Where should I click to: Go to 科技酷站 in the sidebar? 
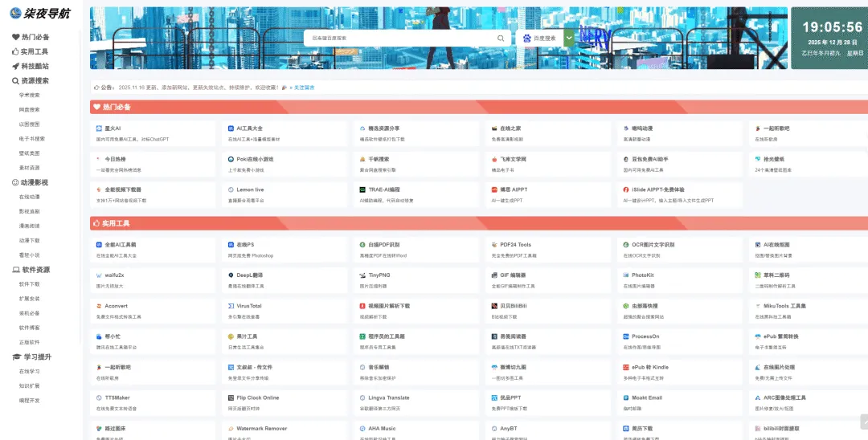pos(31,66)
